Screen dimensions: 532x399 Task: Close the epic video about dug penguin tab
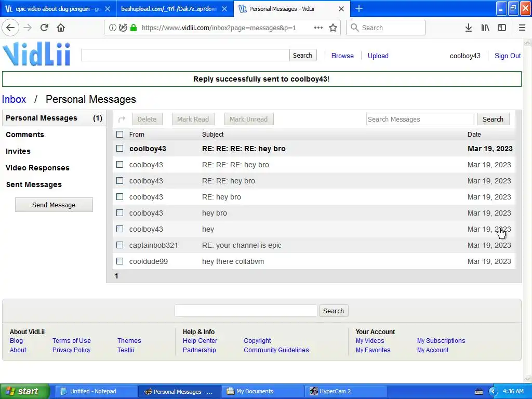point(108,9)
